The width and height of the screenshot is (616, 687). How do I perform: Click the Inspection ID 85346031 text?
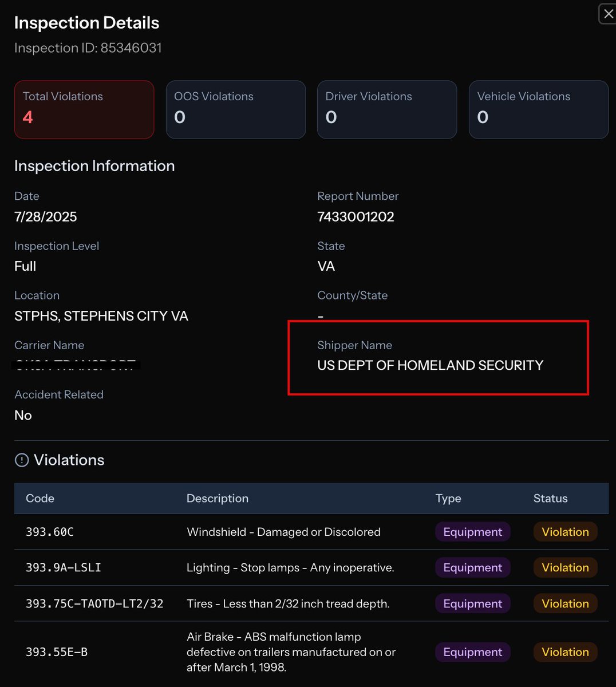[88, 48]
